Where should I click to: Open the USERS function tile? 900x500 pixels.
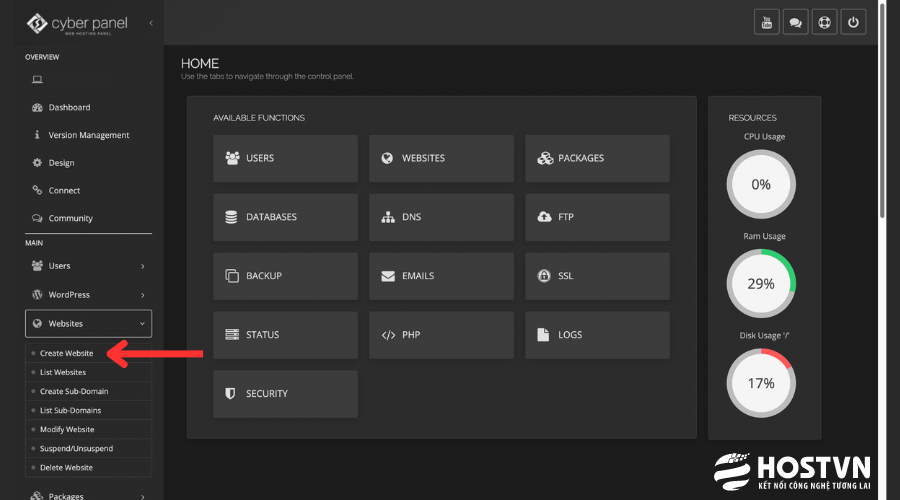coord(285,158)
